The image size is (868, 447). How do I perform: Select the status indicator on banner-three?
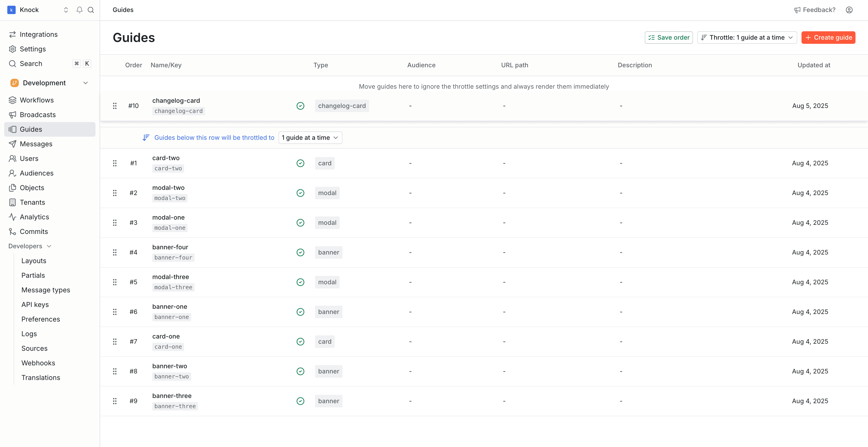pyautogui.click(x=300, y=401)
